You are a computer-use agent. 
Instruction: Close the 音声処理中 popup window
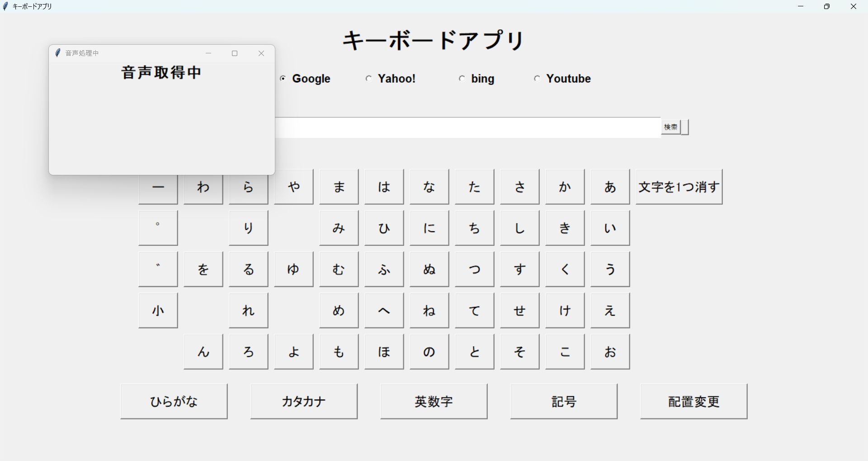point(261,53)
